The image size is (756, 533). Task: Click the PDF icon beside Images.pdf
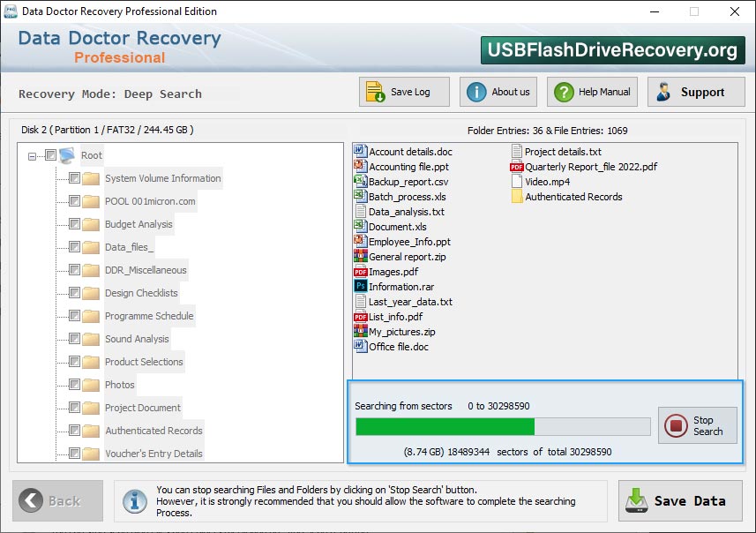click(x=360, y=272)
